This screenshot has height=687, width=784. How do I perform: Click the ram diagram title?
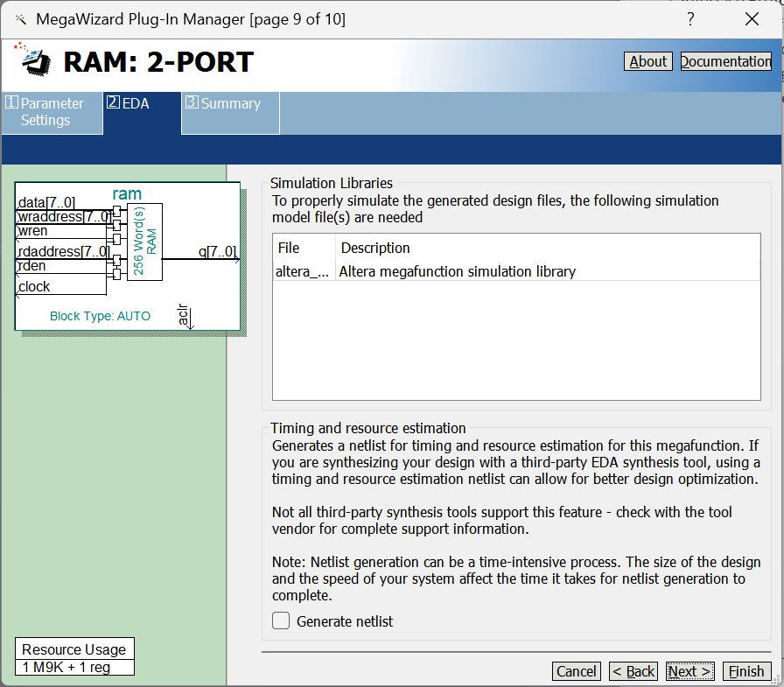click(x=127, y=193)
